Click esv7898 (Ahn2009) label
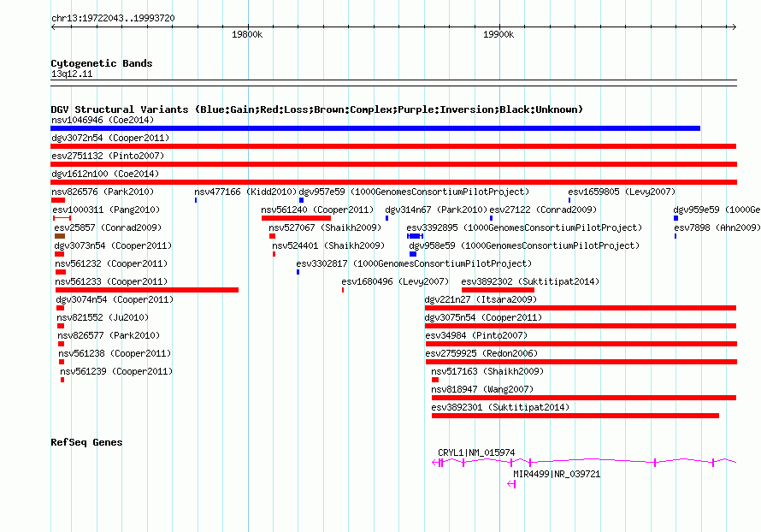 point(717,228)
